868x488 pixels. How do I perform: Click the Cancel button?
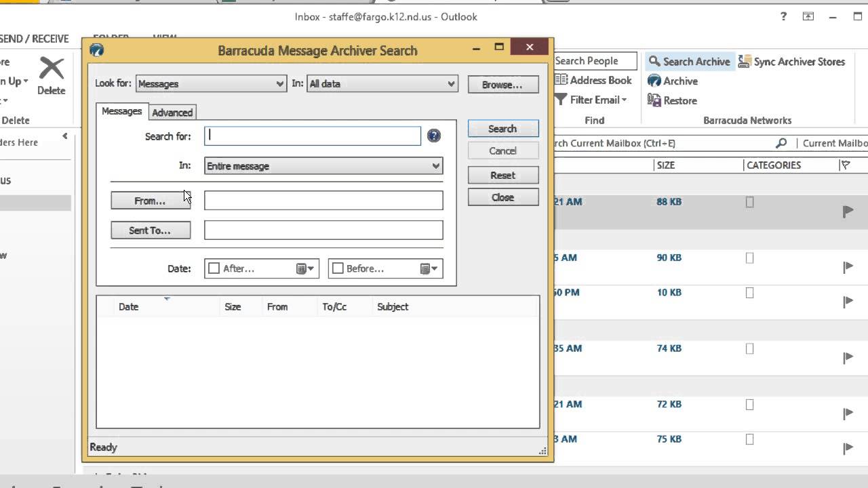pyautogui.click(x=502, y=151)
